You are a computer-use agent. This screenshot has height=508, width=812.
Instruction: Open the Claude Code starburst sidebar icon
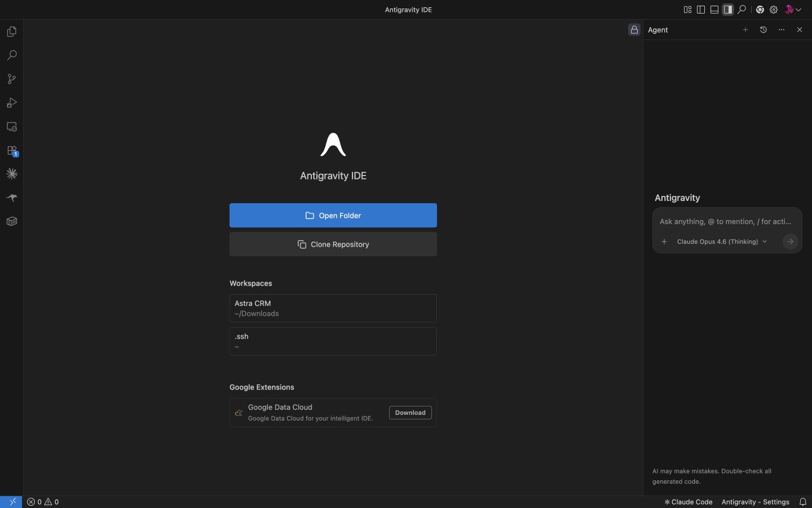click(x=12, y=174)
